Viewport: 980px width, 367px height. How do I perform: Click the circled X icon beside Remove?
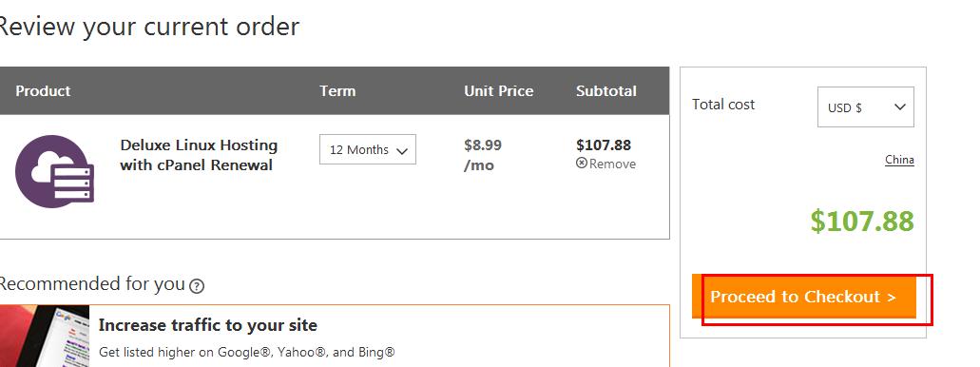pyautogui.click(x=581, y=164)
